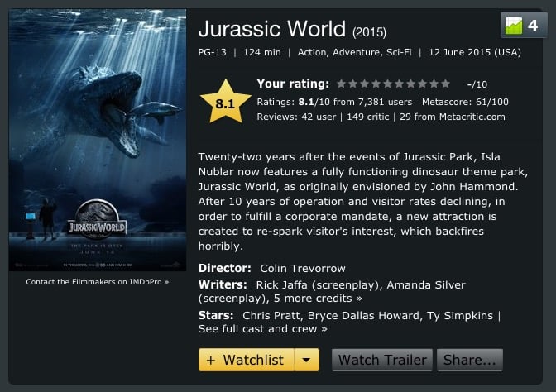
Task: Click the plus icon on Watchlist button
Action: (x=211, y=360)
